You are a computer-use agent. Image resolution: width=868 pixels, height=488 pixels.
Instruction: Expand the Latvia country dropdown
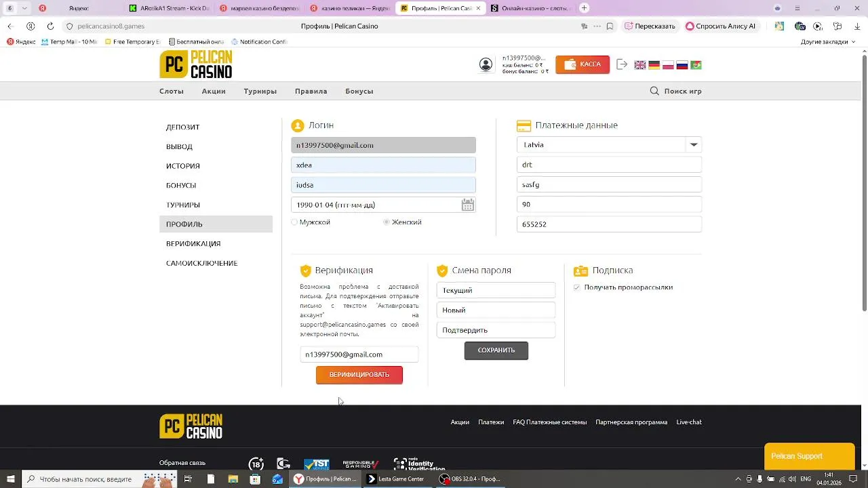point(693,144)
